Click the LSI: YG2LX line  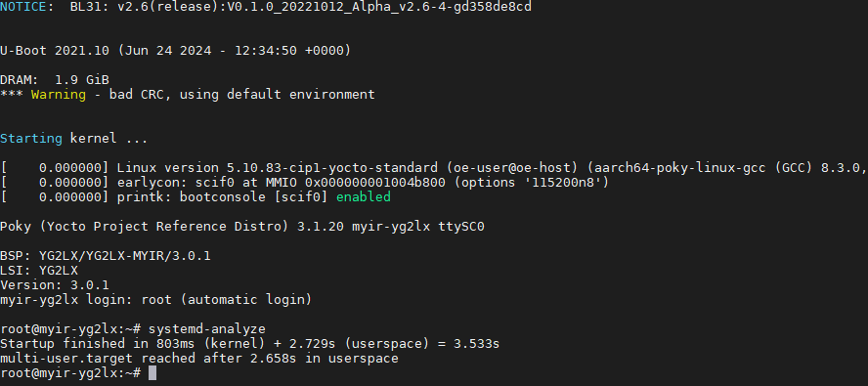pos(39,271)
